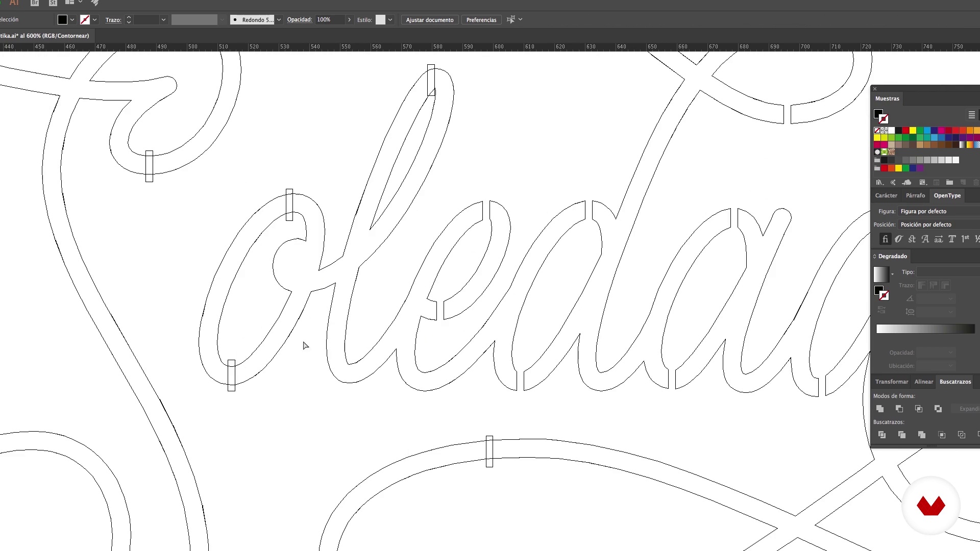The image size is (980, 551).
Task: Click the Preferencias button
Action: (x=481, y=20)
